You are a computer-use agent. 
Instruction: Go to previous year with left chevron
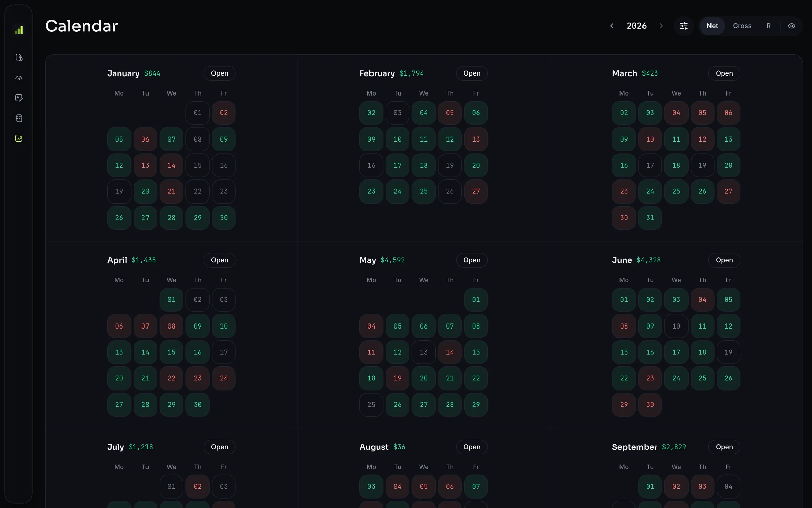pyautogui.click(x=612, y=26)
